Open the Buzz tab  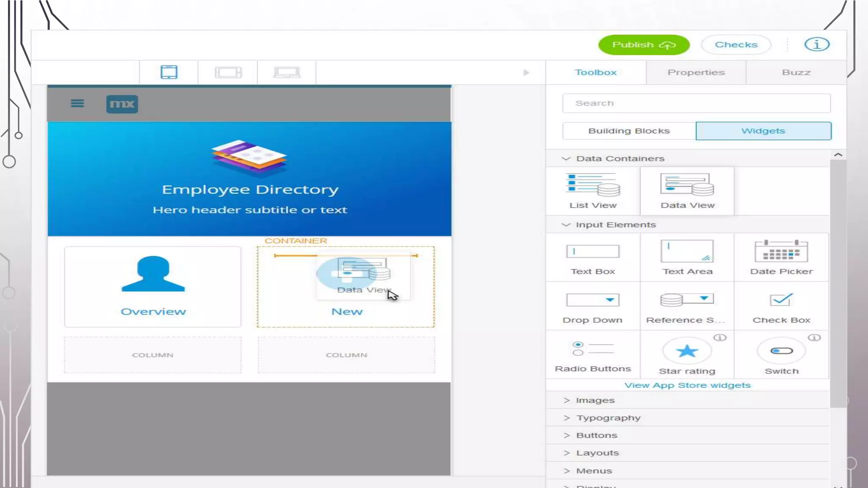[x=796, y=72]
